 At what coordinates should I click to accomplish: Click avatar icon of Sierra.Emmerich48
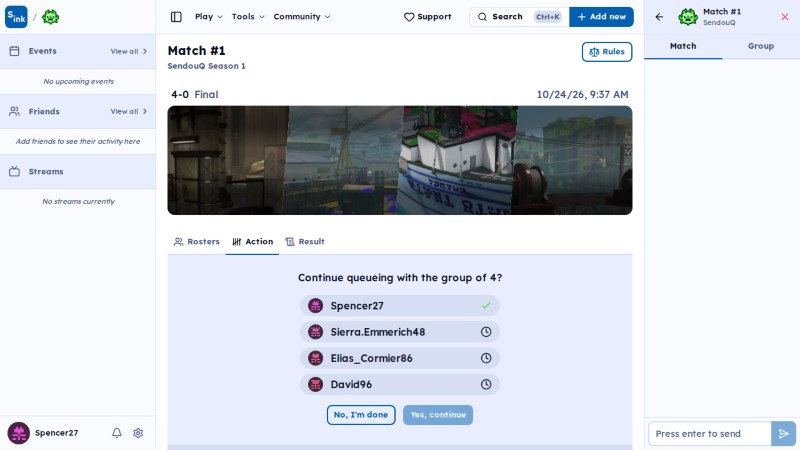[315, 332]
